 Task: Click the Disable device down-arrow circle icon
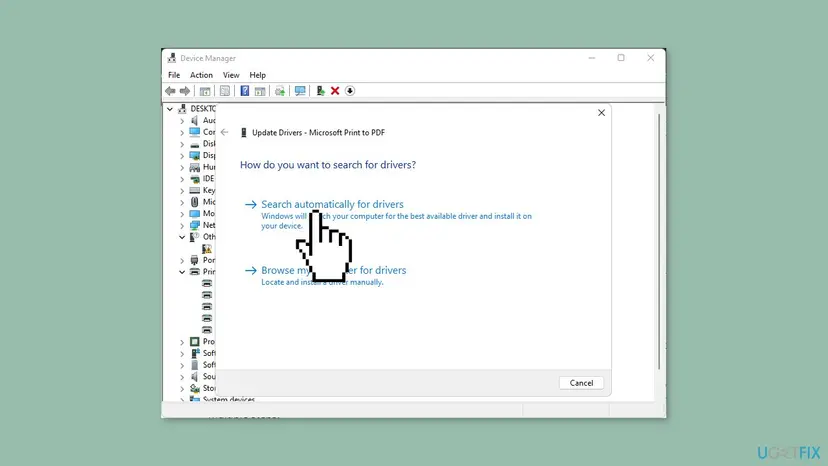coord(350,91)
